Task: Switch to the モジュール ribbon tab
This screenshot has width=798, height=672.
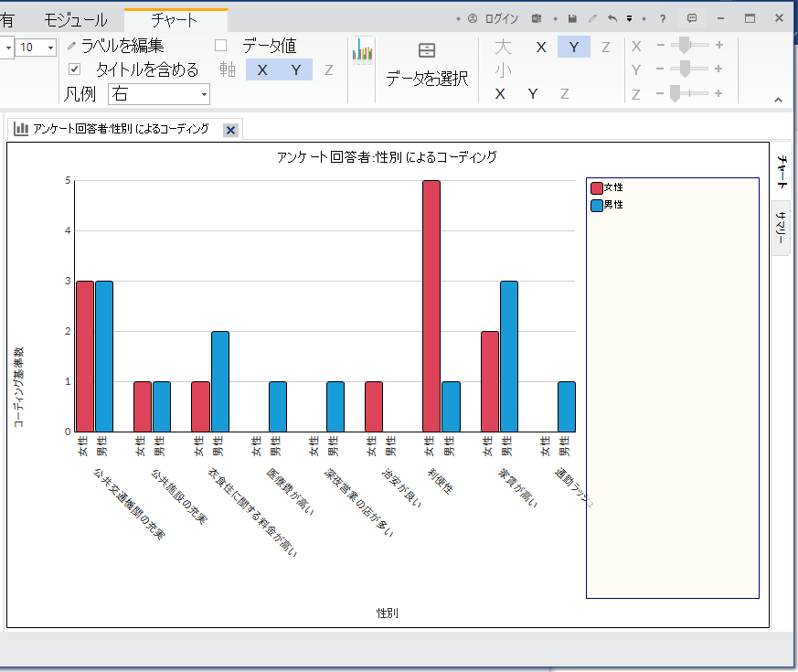Action: tap(76, 20)
